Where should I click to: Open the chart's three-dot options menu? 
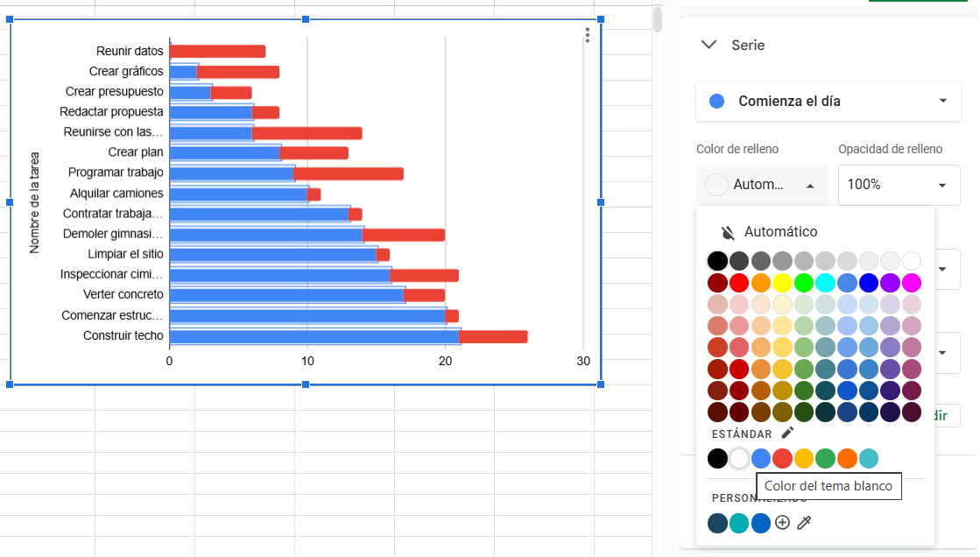[588, 35]
